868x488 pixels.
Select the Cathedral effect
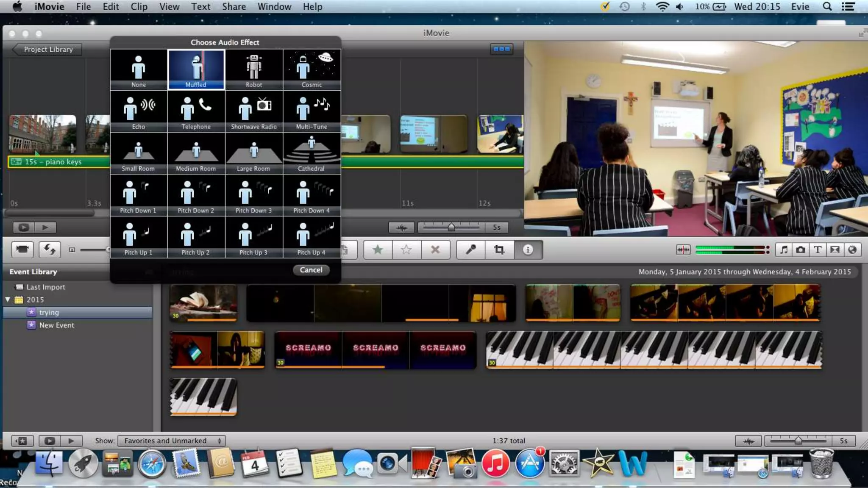[x=312, y=153]
